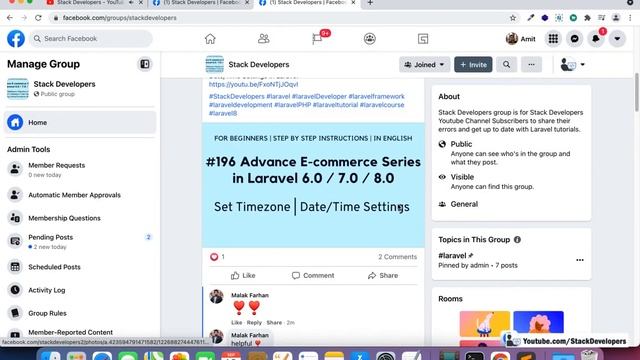This screenshot has height=360, width=640.
Task: Open Activity Log
Action: coord(80,290)
